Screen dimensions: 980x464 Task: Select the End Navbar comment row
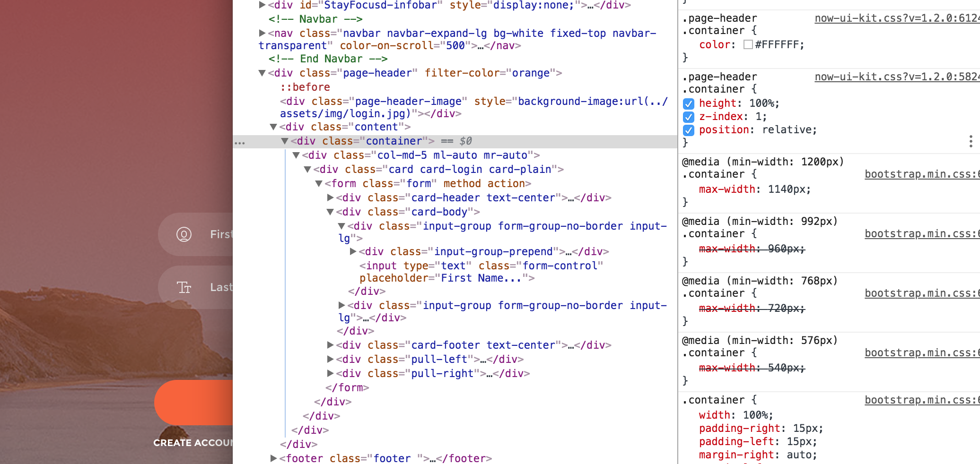click(328, 59)
